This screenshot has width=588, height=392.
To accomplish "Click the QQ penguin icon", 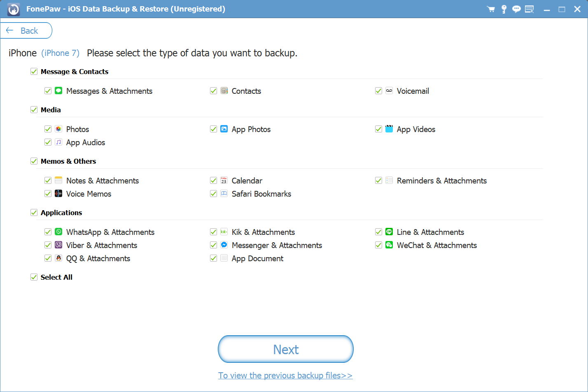I will [x=58, y=258].
